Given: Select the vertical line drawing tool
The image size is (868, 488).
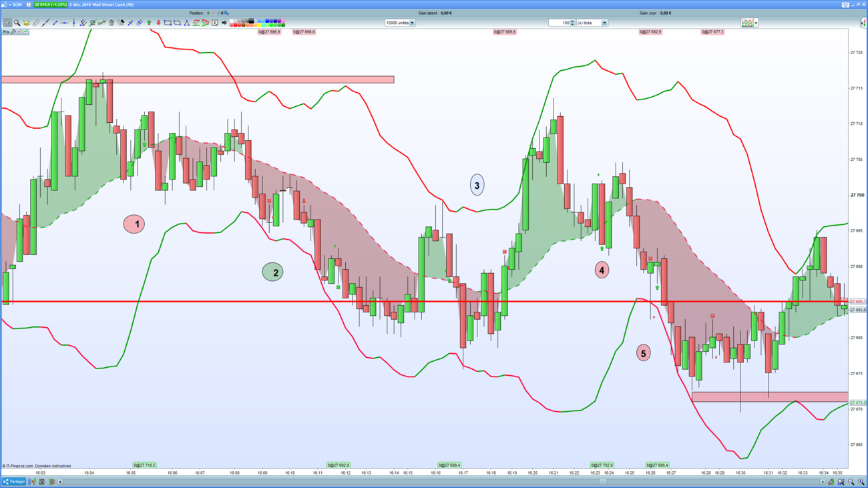Looking at the screenshot, I should pos(73,23).
